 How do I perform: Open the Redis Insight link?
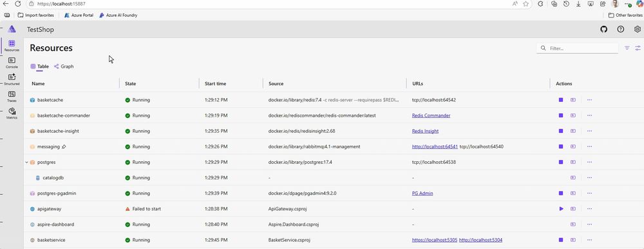click(x=425, y=132)
